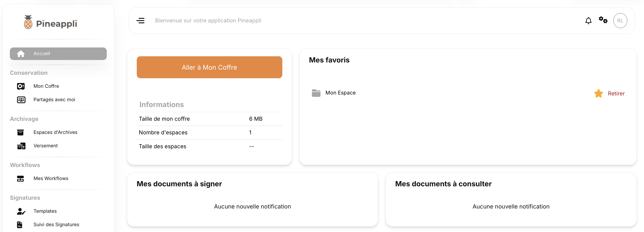Select the Accueil menu item
This screenshot has width=644, height=232.
click(42, 54)
